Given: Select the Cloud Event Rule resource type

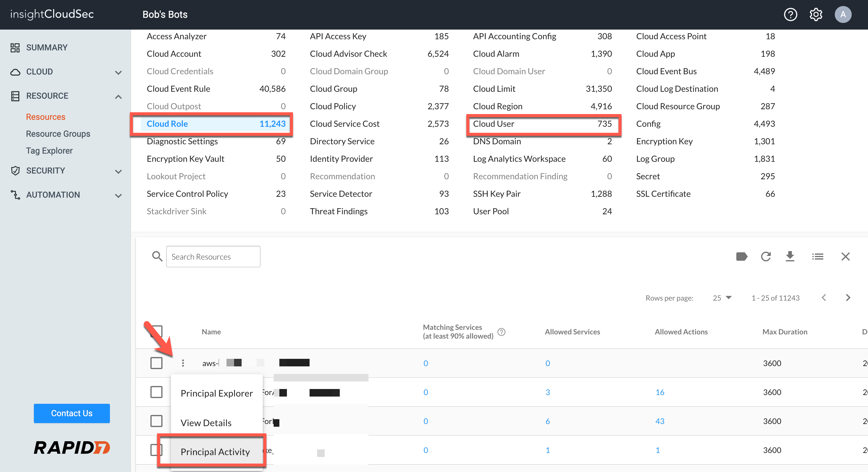Looking at the screenshot, I should pyautogui.click(x=216, y=88).
